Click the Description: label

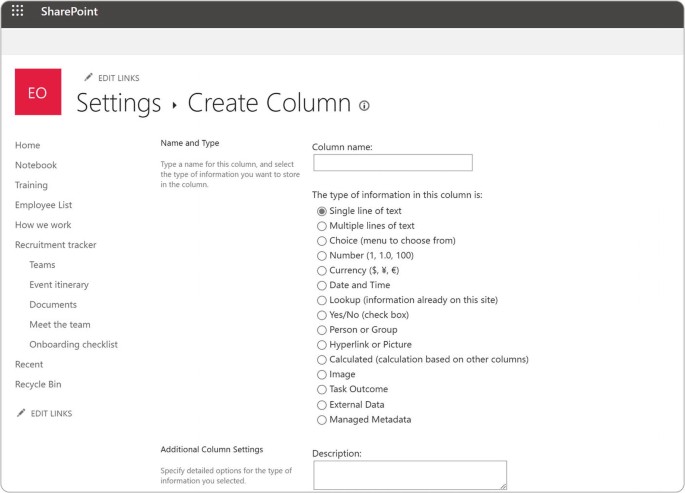(337, 454)
